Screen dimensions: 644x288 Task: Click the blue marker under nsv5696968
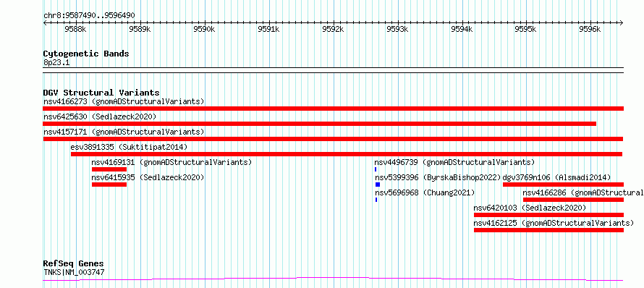376,200
